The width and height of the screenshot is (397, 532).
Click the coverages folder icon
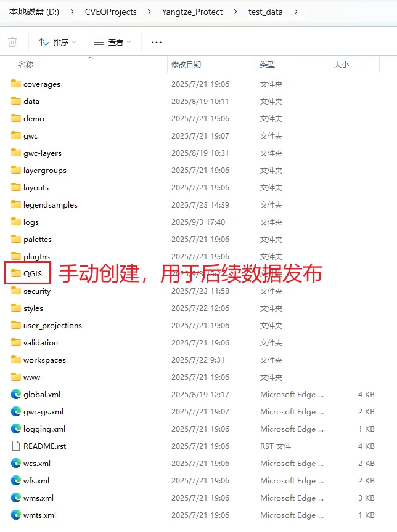pyautogui.click(x=15, y=84)
